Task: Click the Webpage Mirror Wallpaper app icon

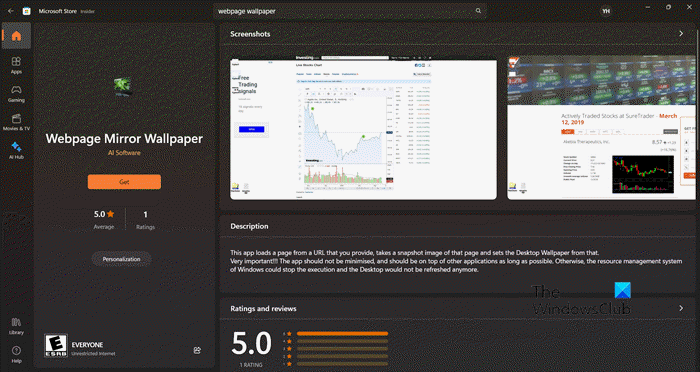Action: click(122, 86)
